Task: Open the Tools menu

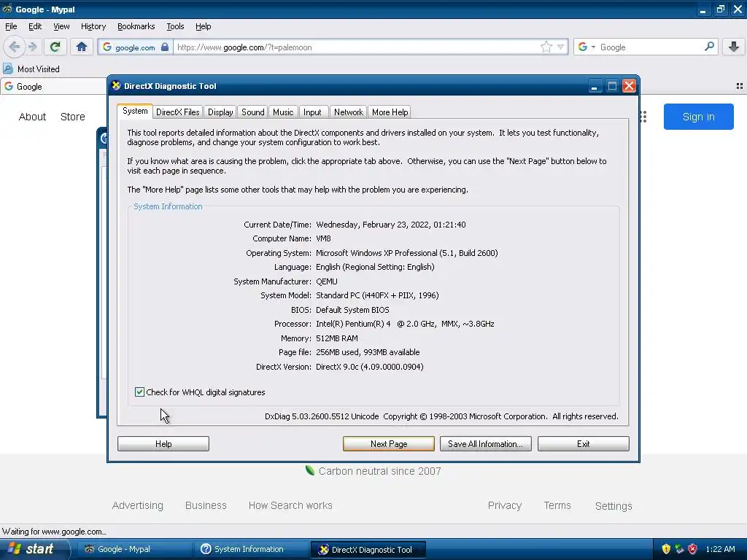Action: tap(175, 26)
